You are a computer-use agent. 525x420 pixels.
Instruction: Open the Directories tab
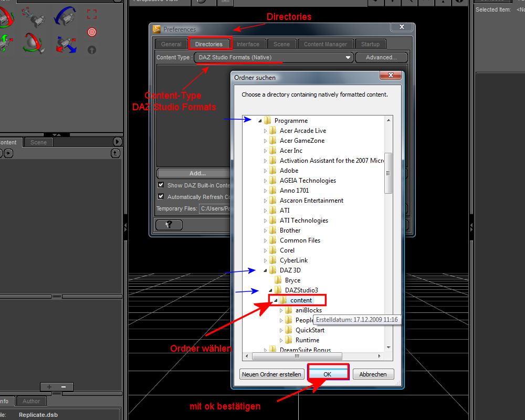208,44
